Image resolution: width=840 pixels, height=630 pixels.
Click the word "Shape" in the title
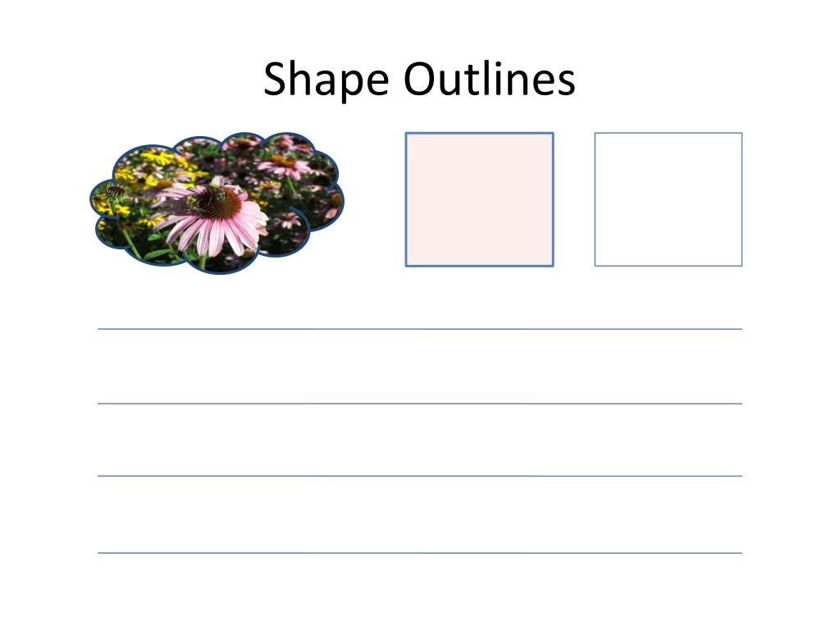tap(326, 80)
